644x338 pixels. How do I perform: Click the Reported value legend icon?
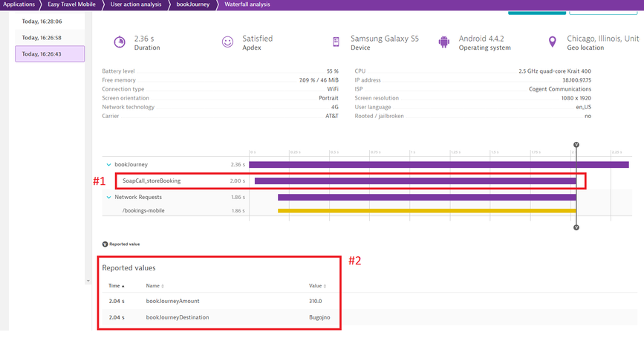tap(105, 244)
